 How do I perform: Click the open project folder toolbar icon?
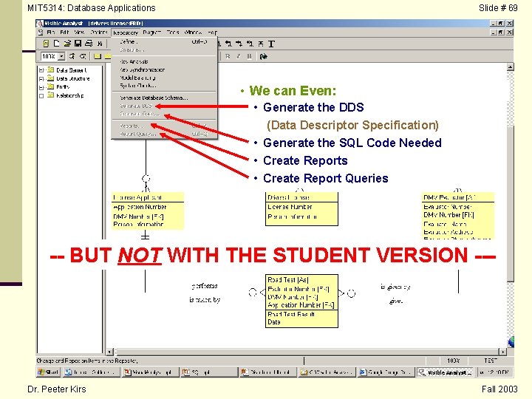pos(67,44)
